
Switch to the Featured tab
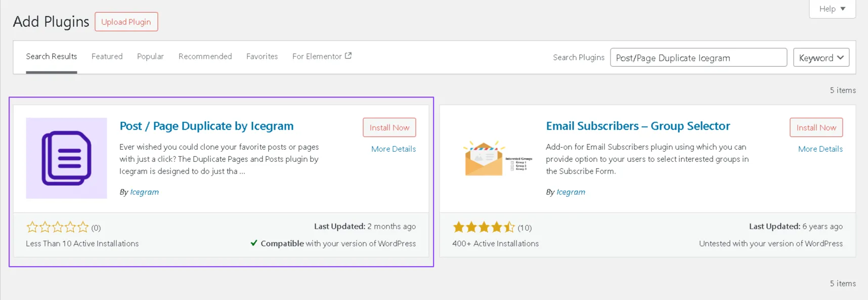coord(107,56)
